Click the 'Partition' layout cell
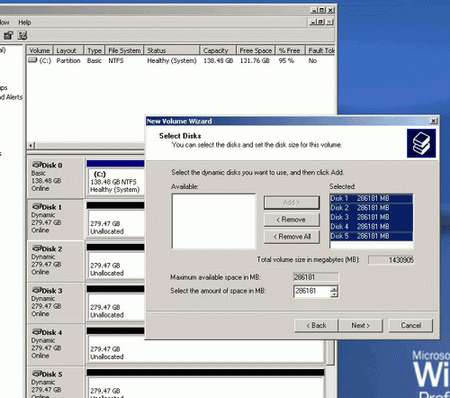Viewport: 450px width, 398px height. pyautogui.click(x=68, y=61)
